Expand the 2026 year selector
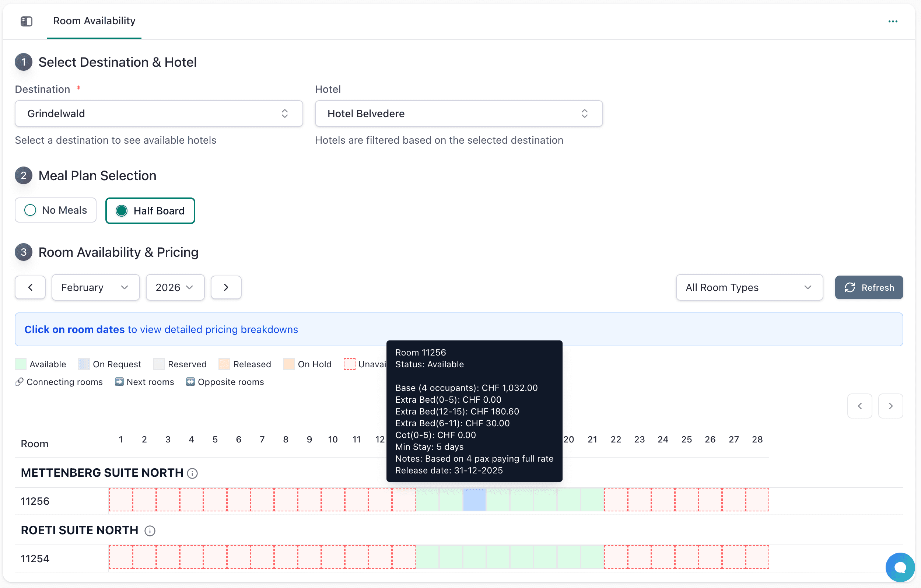Image resolution: width=921 pixels, height=588 pixels. point(175,287)
